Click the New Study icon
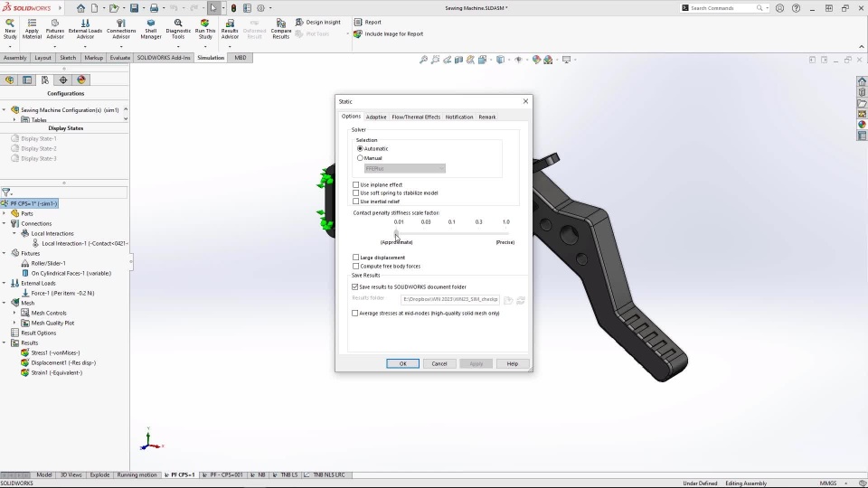This screenshot has width=868, height=488. (x=10, y=29)
